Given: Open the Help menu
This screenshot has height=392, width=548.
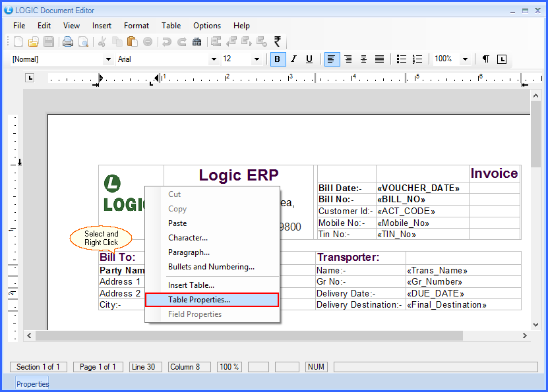Looking at the screenshot, I should 241,26.
